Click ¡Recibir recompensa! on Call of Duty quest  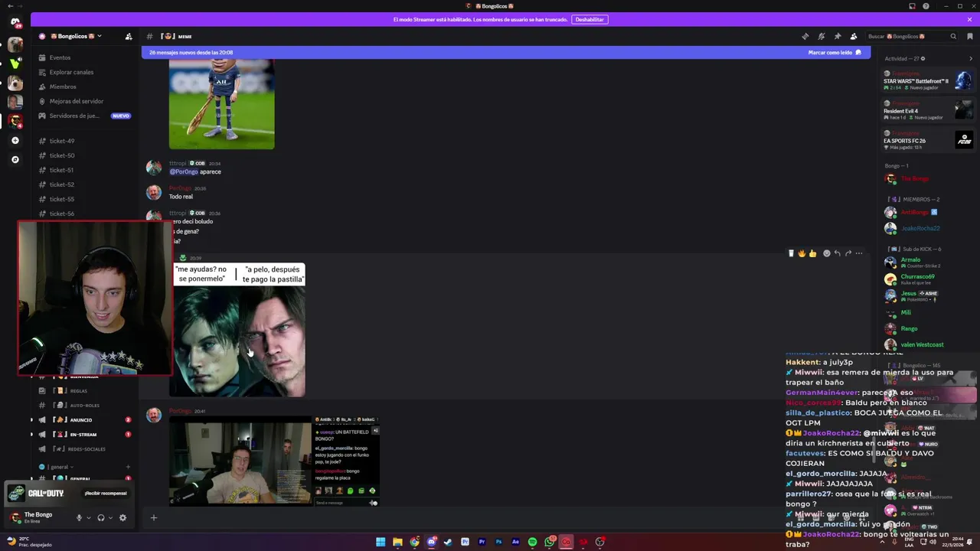(x=106, y=493)
